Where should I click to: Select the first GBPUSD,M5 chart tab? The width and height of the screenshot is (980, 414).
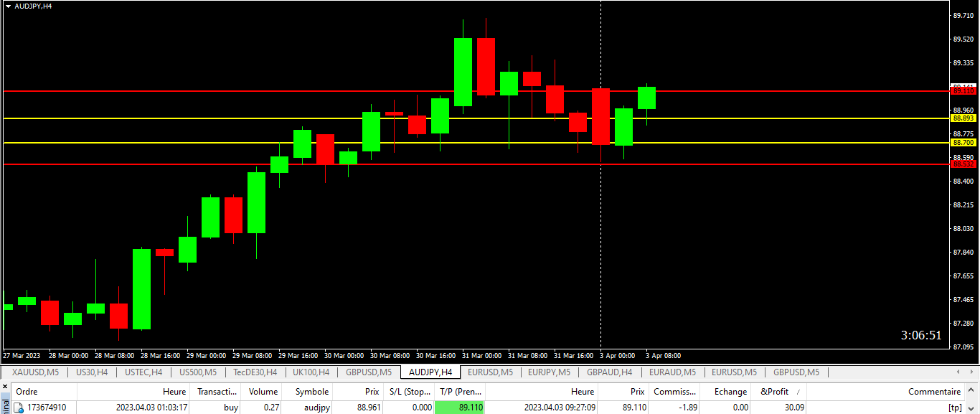coord(369,372)
